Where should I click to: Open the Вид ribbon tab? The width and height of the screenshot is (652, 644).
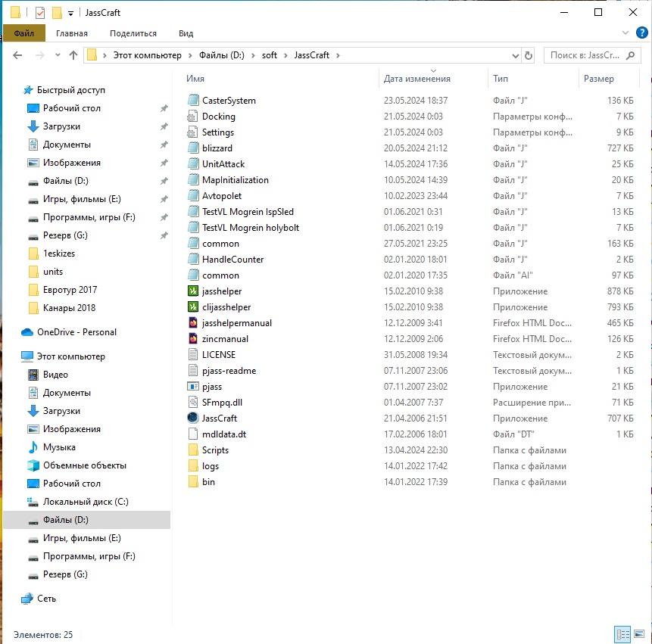[186, 33]
